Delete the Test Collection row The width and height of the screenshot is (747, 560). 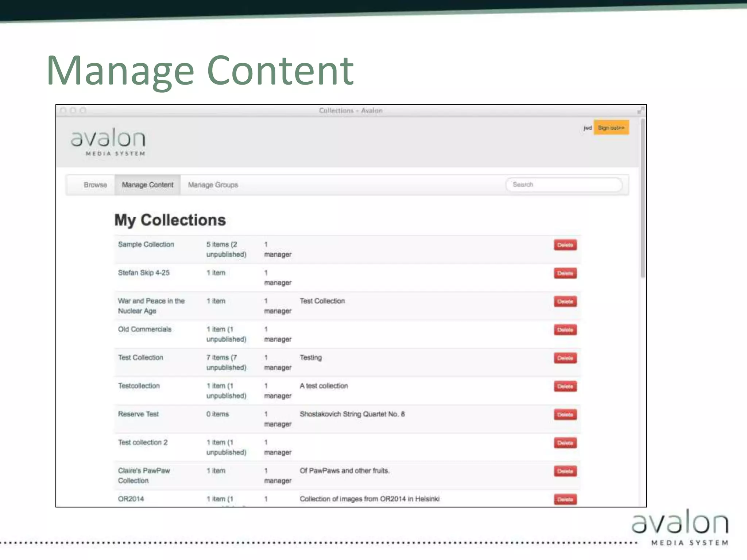[565, 358]
